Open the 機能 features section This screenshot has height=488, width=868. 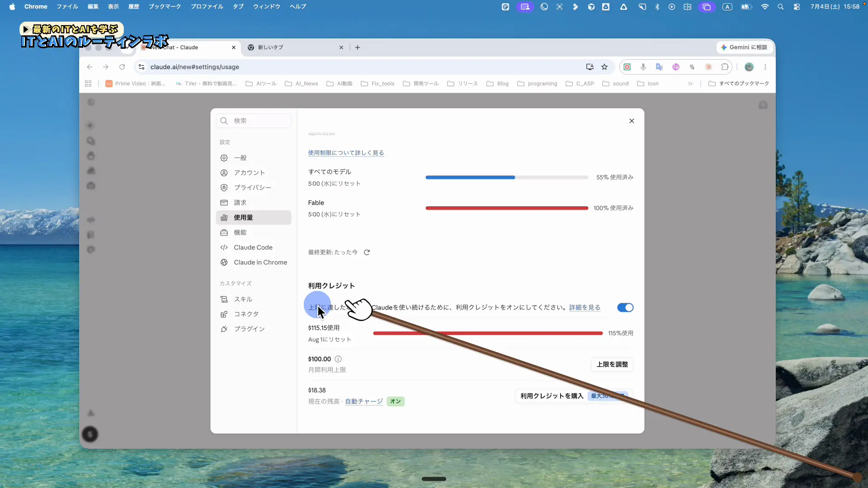click(x=254, y=232)
